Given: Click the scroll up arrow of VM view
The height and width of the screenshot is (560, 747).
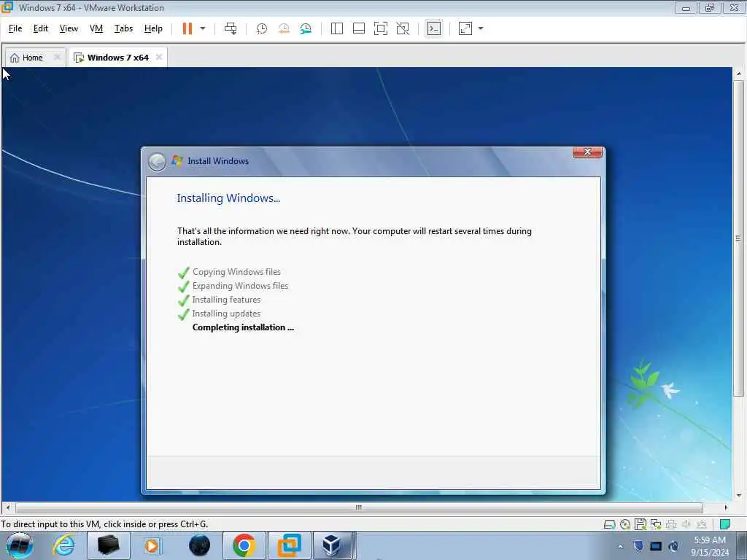Looking at the screenshot, I should click(x=738, y=74).
